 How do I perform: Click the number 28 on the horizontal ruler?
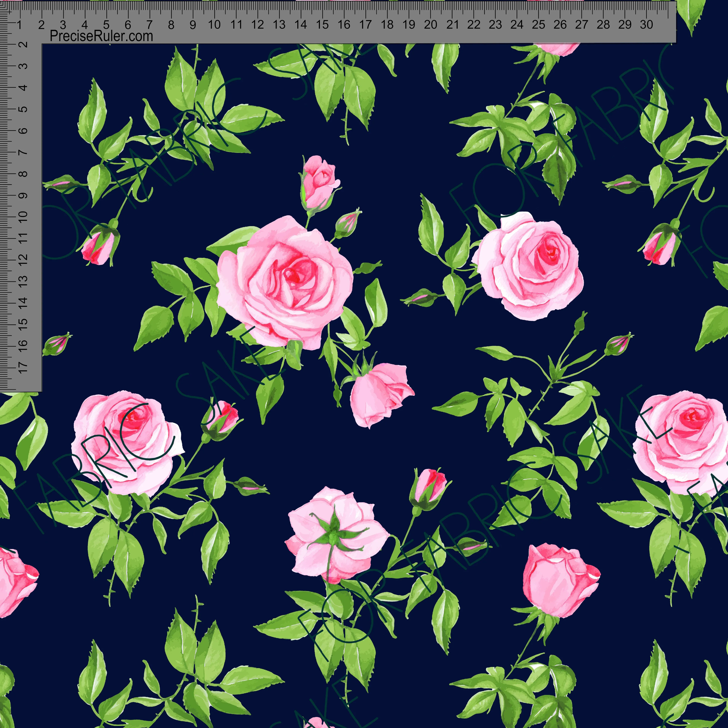[x=603, y=25]
